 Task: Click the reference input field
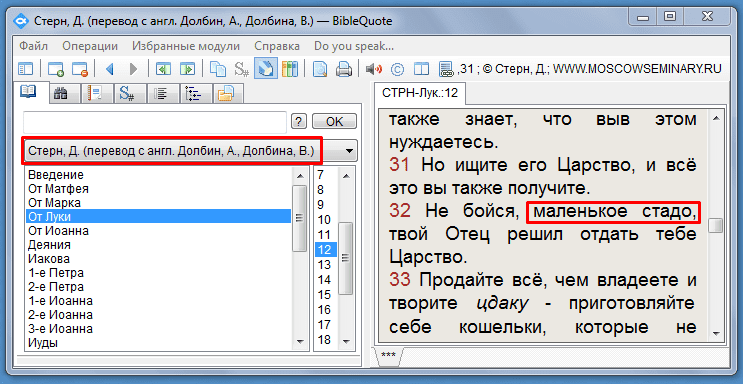(x=155, y=122)
